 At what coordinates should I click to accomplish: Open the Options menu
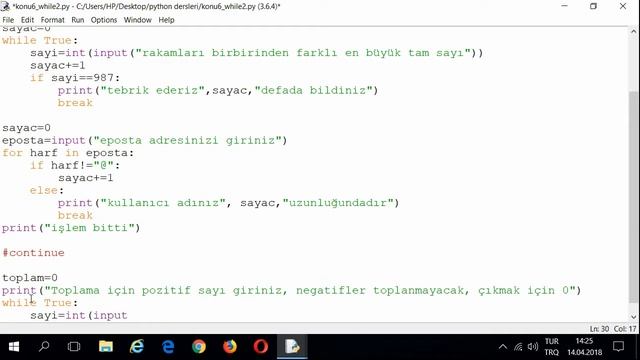pos(104,20)
